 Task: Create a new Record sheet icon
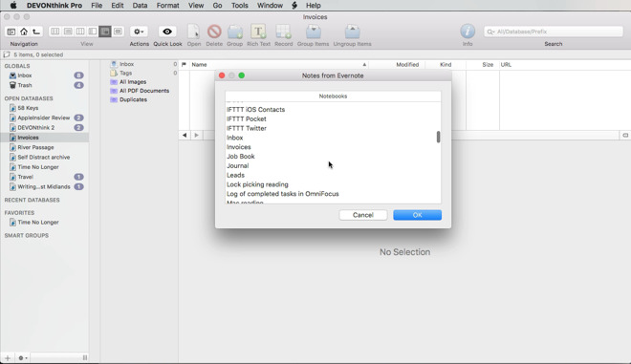283,32
